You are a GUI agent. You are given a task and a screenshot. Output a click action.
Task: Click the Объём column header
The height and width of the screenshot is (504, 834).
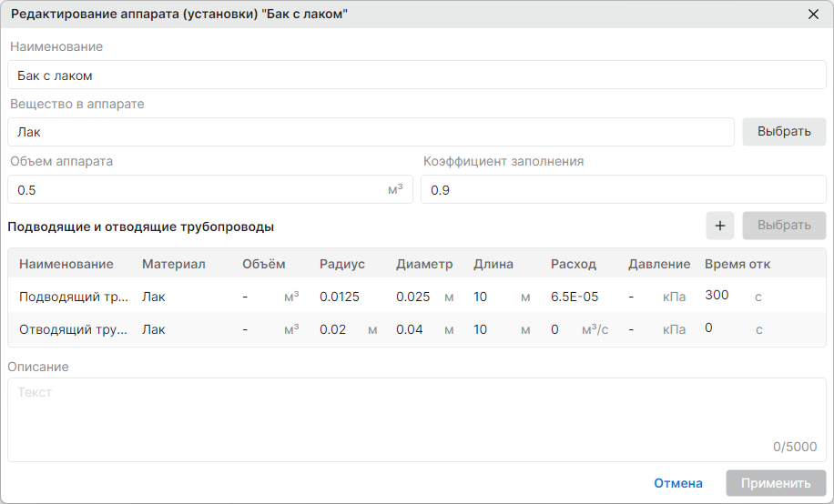tap(264, 264)
